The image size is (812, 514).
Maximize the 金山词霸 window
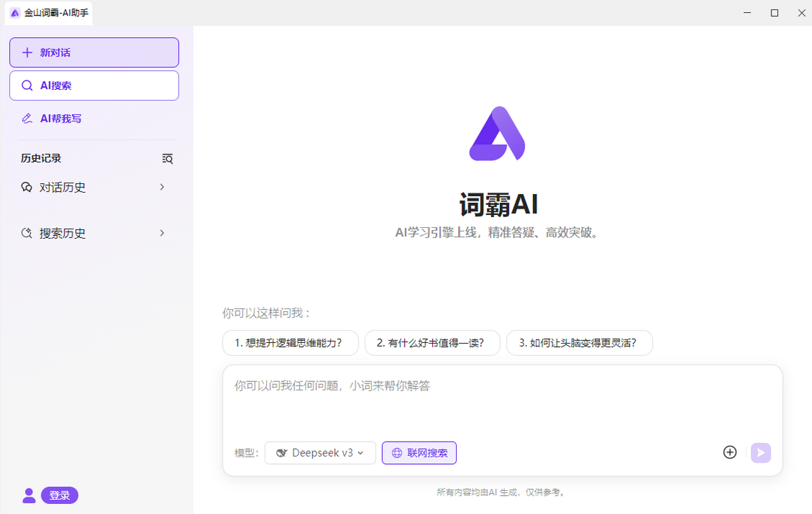[x=775, y=13]
